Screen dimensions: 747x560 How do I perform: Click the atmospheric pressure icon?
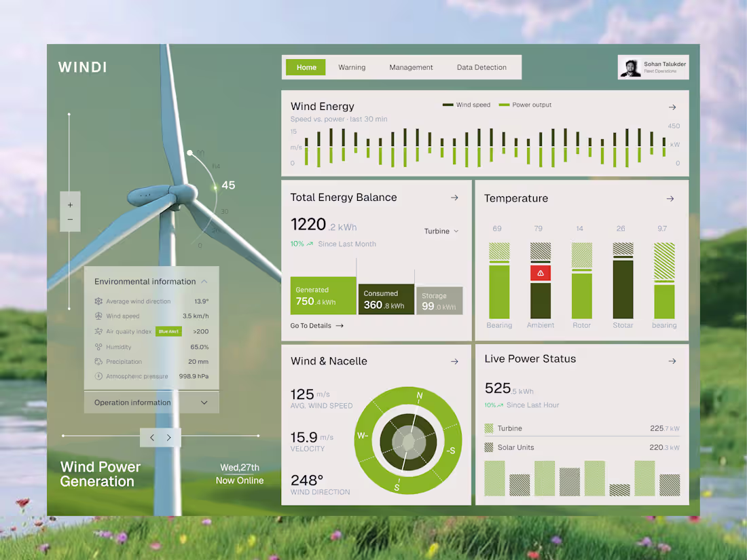pyautogui.click(x=98, y=376)
